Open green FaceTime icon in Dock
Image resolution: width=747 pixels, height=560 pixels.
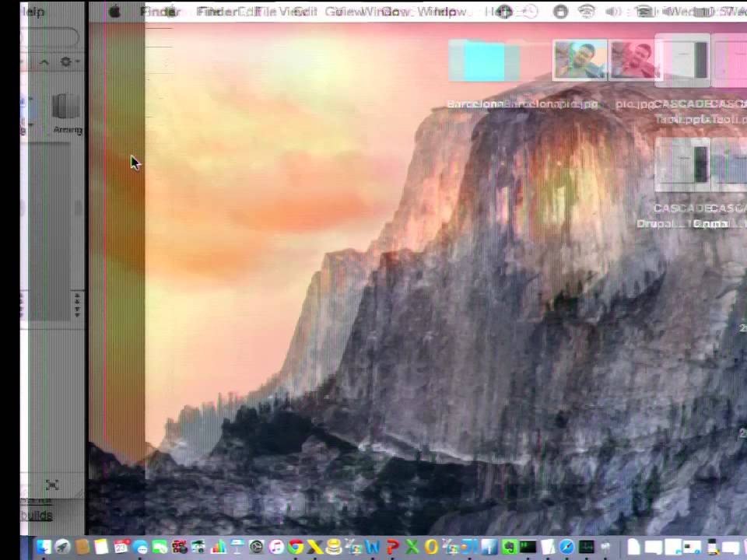[160, 547]
